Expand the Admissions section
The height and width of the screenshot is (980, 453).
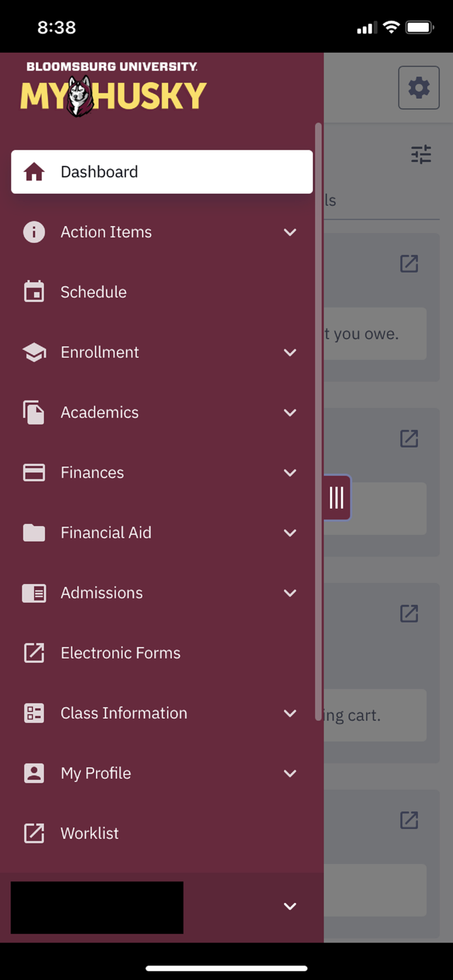pyautogui.click(x=290, y=593)
